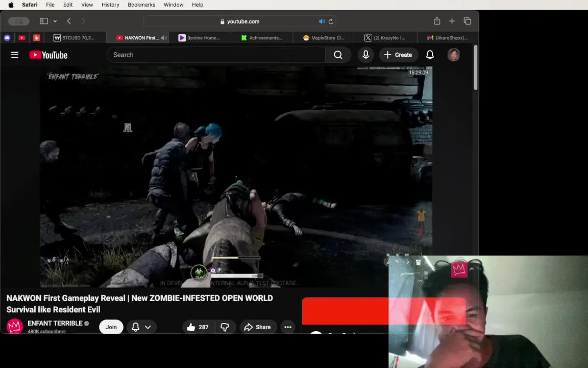Submit search with magnifier button
Screen dimensions: 588x368
pyautogui.click(x=338, y=55)
